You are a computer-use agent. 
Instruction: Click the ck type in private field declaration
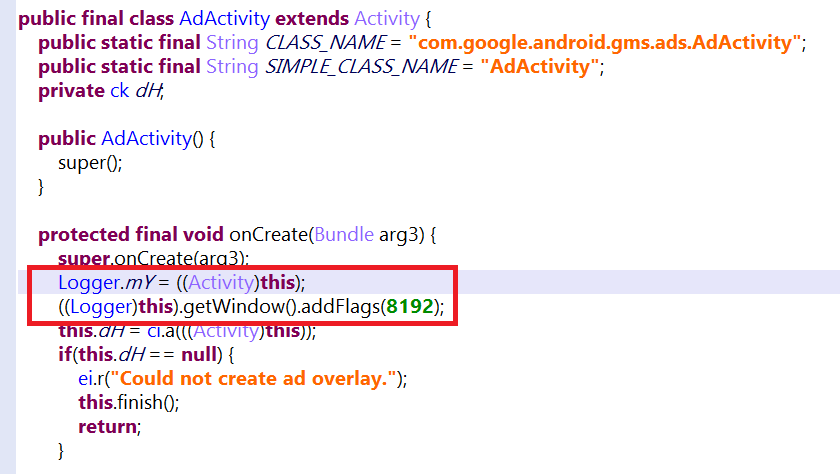click(119, 91)
